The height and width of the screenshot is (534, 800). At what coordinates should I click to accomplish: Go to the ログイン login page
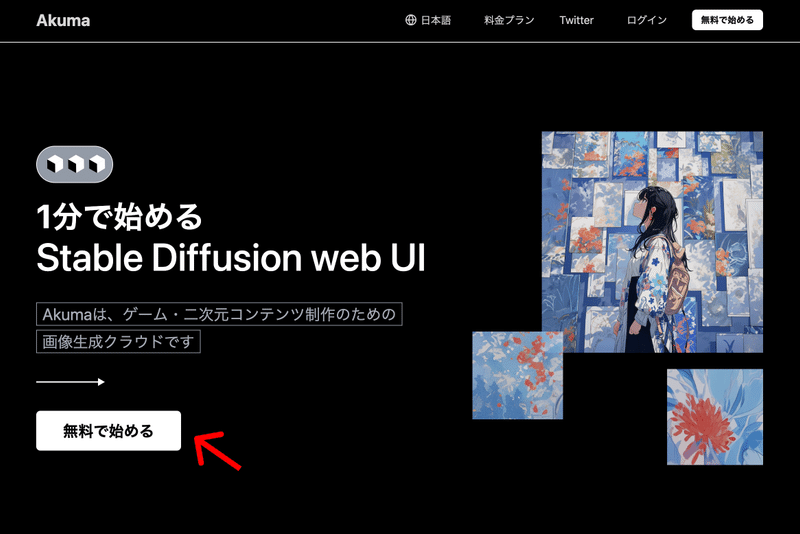646,20
